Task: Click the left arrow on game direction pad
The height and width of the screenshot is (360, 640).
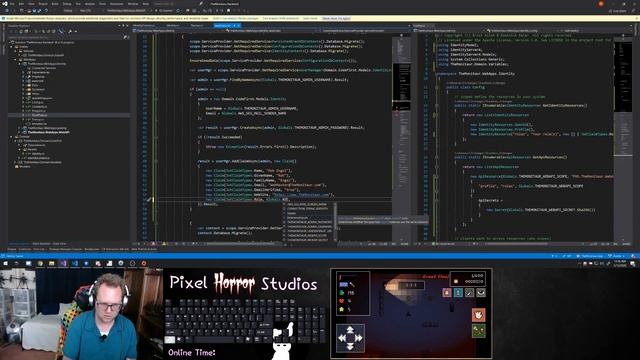Action: click(x=342, y=338)
